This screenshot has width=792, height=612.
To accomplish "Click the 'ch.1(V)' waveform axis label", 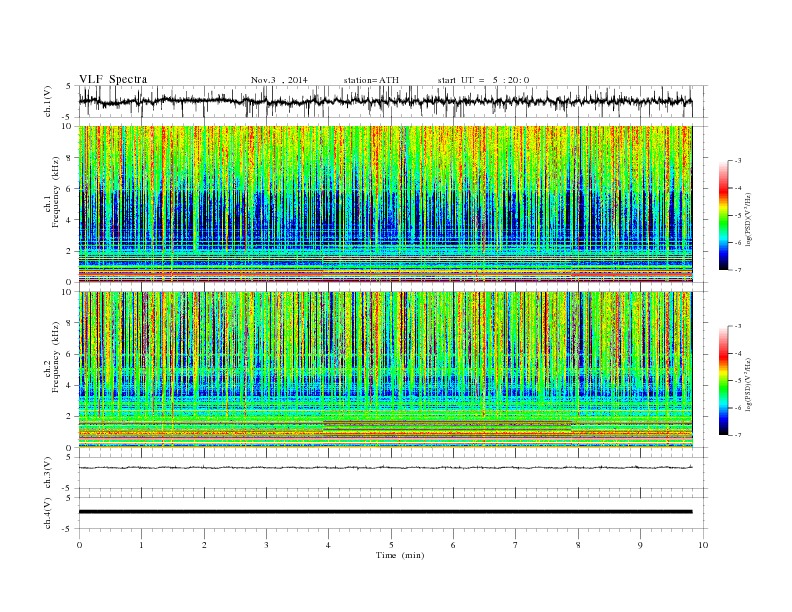I will [48, 101].
